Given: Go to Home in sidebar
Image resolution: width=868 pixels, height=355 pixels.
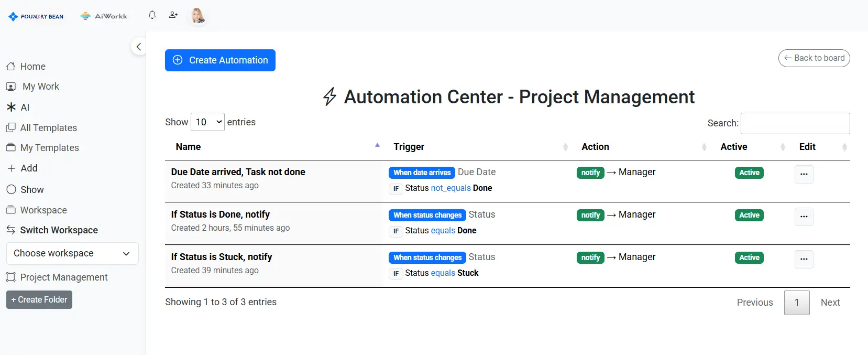Looking at the screenshot, I should 26,67.
